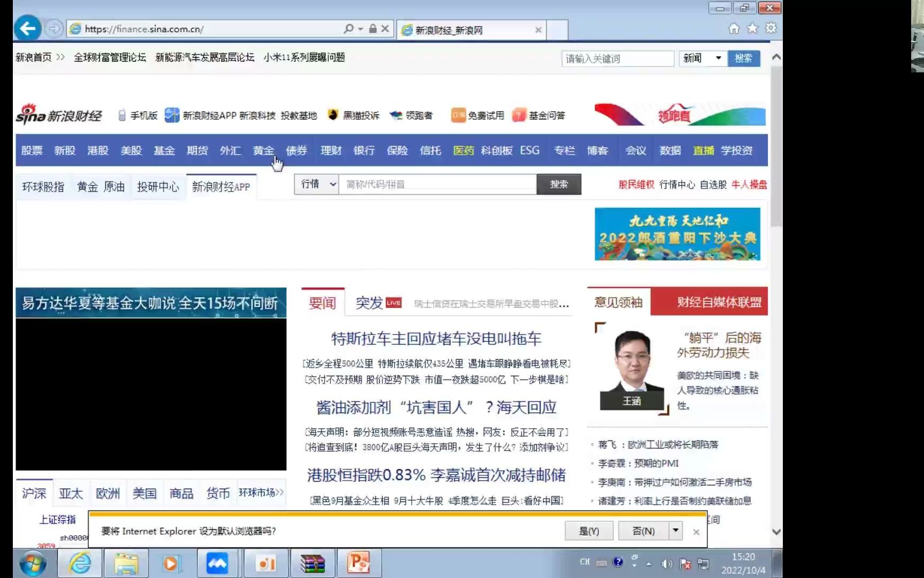Select the 股票 nav menu item
This screenshot has width=924, height=578.
[x=32, y=150]
